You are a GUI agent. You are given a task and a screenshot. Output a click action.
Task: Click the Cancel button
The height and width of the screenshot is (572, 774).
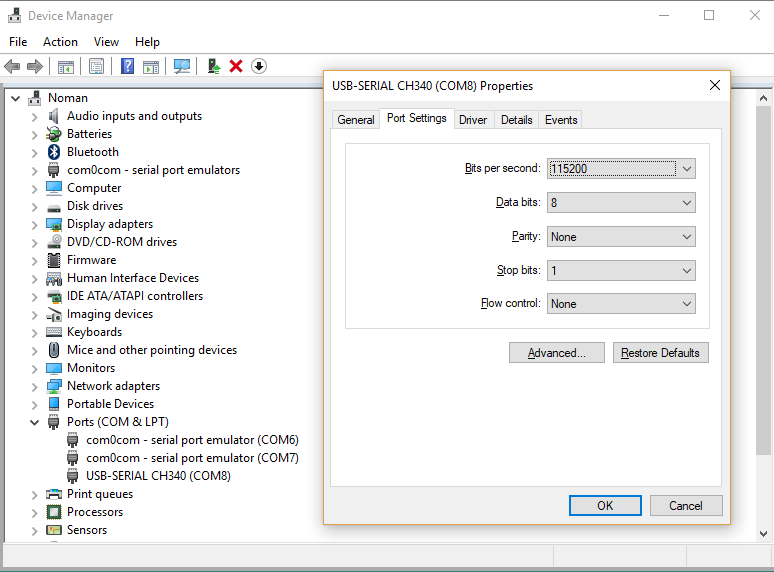click(x=686, y=506)
